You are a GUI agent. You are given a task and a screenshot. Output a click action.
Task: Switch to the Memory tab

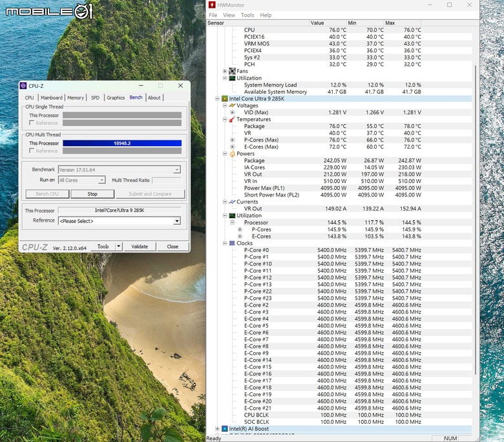pos(76,98)
